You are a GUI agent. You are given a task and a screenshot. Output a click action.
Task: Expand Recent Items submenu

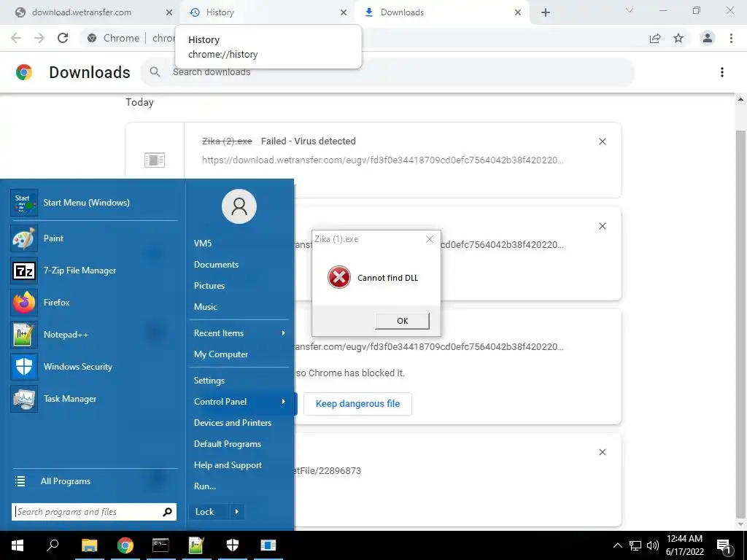coord(239,332)
